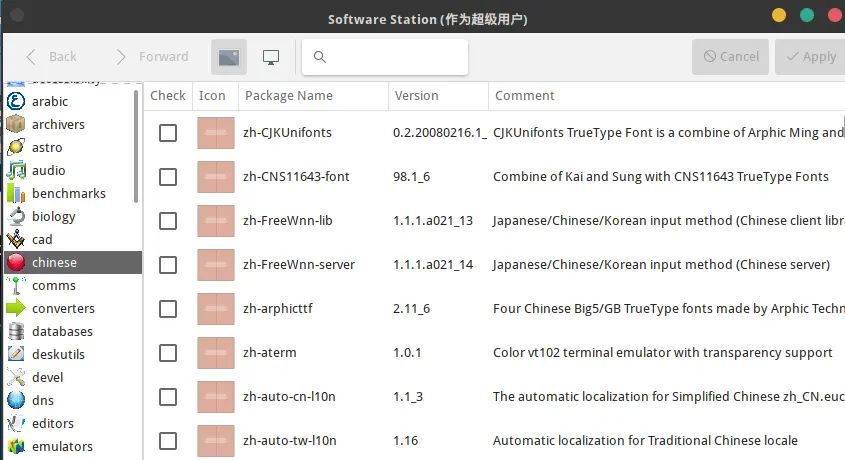Click the astro category icon
Image resolution: width=845 pixels, height=460 pixels.
pyautogui.click(x=15, y=147)
